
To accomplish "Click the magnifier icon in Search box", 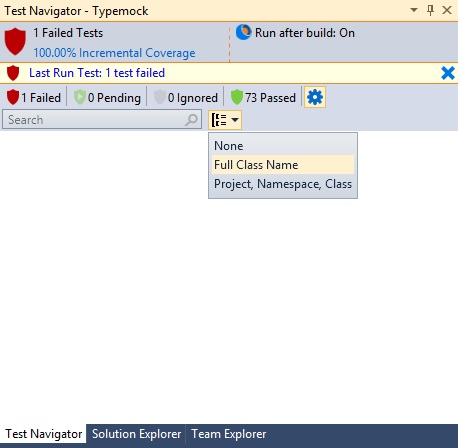I will (x=191, y=120).
